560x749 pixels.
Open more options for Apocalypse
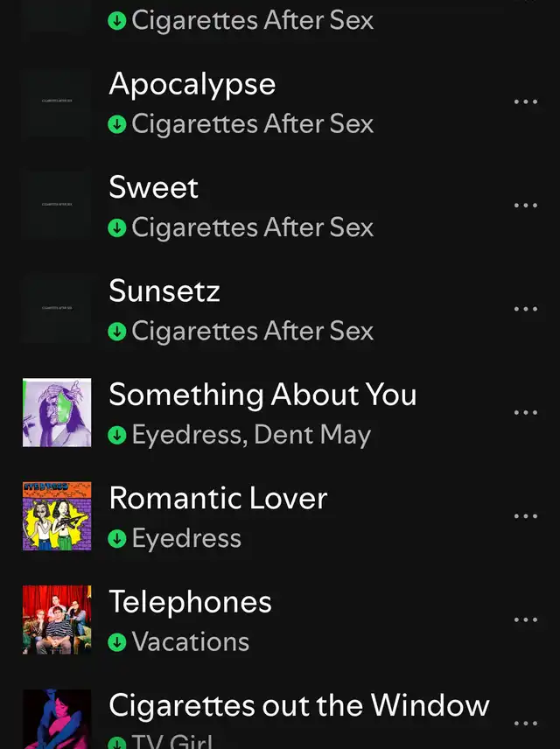click(525, 102)
